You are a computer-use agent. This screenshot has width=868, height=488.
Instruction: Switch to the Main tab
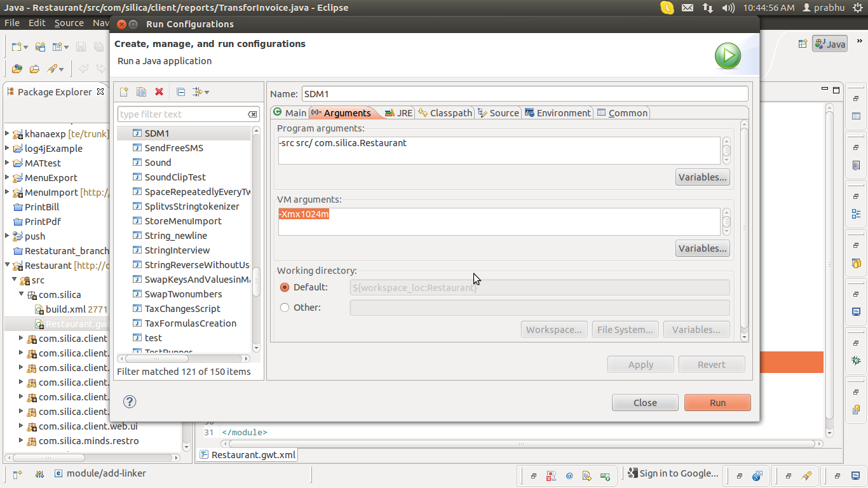(x=290, y=112)
